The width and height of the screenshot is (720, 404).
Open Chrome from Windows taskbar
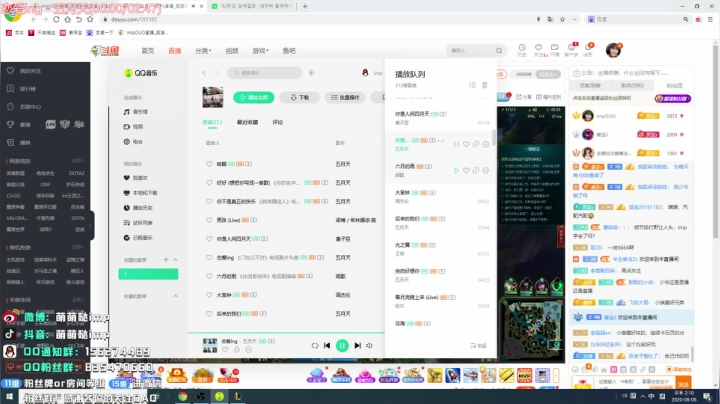tap(183, 396)
